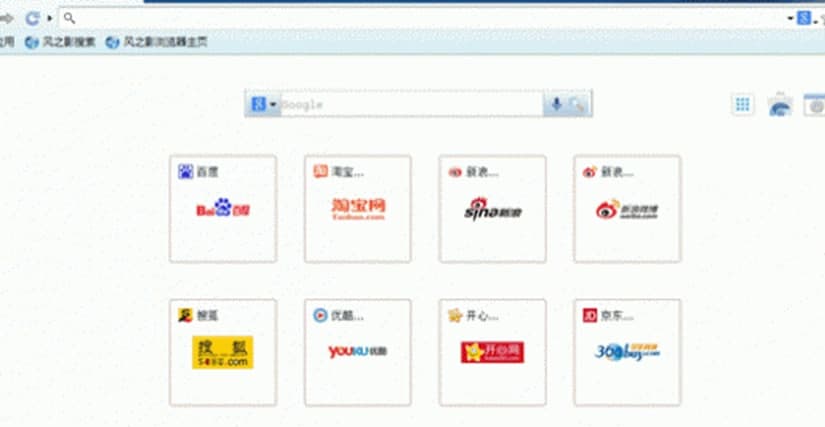Screen dimensions: 825x427
Task: Click the microphone voice search icon
Action: [556, 104]
